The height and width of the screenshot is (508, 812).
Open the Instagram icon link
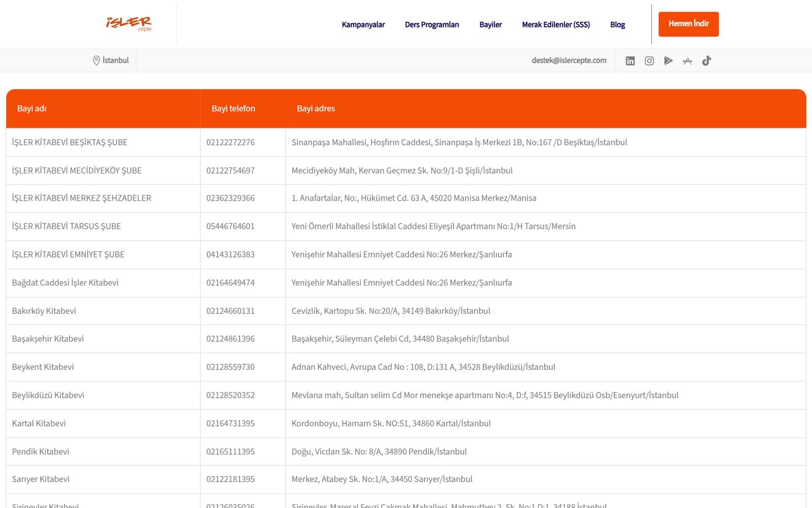pos(649,61)
